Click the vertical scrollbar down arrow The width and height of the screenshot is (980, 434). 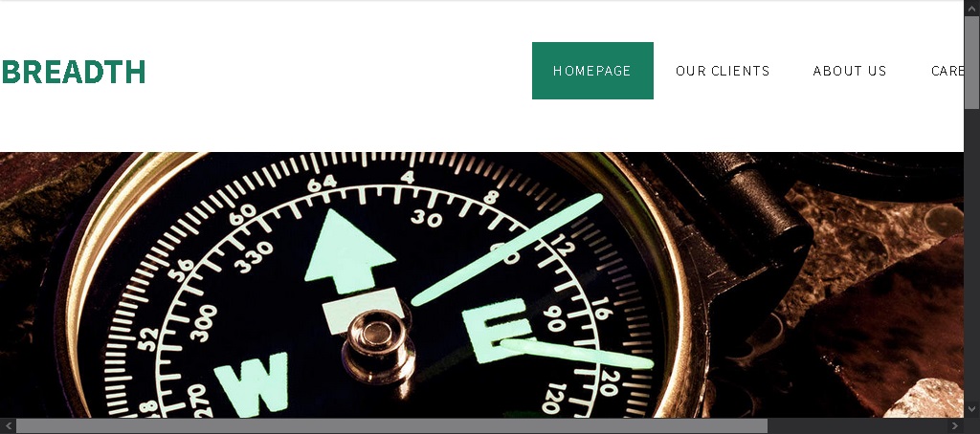972,409
